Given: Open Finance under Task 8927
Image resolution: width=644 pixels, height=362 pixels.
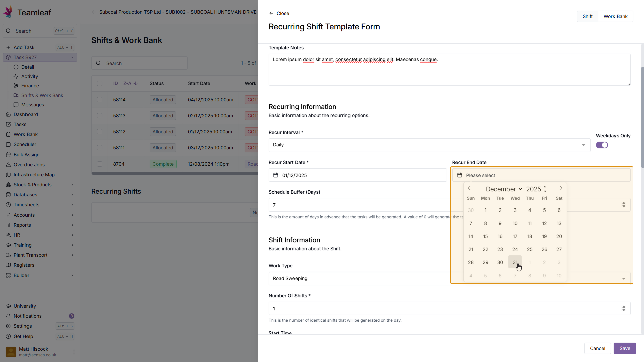Looking at the screenshot, I should pyautogui.click(x=30, y=86).
